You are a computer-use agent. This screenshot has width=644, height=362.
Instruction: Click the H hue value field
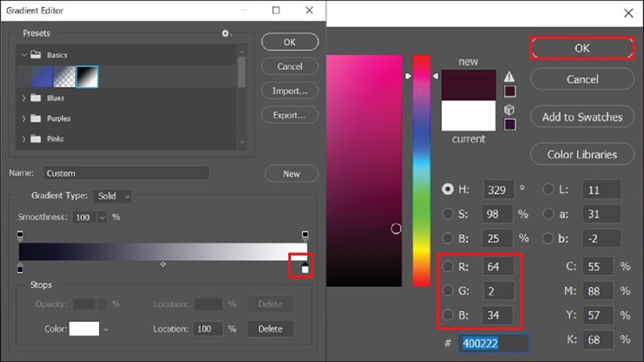tap(498, 189)
